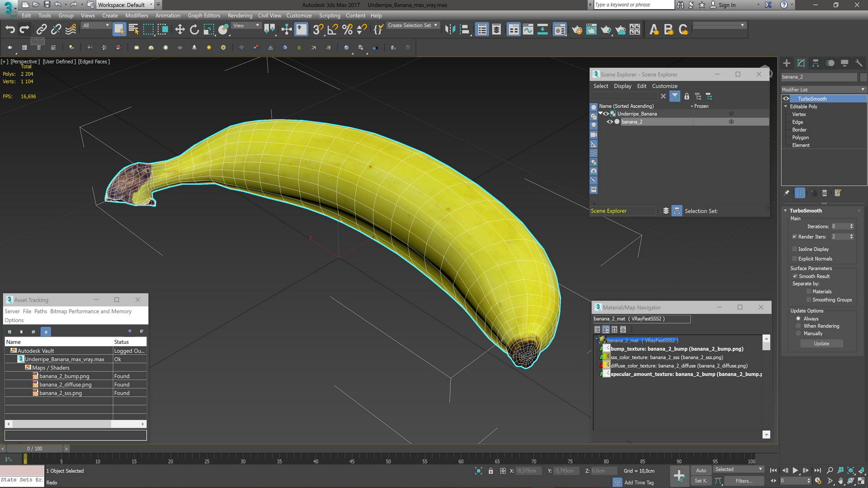The height and width of the screenshot is (488, 868).
Task: Select Polygon sub-object level in modifier stack
Action: (x=800, y=137)
